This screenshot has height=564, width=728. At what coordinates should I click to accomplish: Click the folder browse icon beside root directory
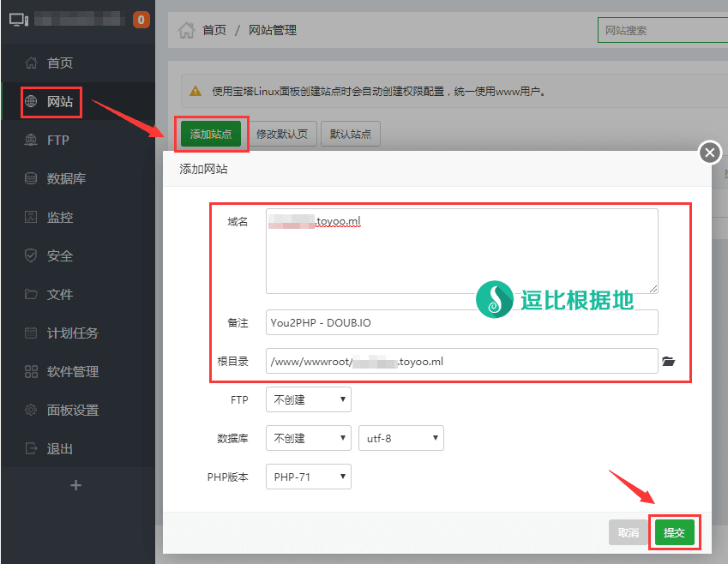(669, 362)
